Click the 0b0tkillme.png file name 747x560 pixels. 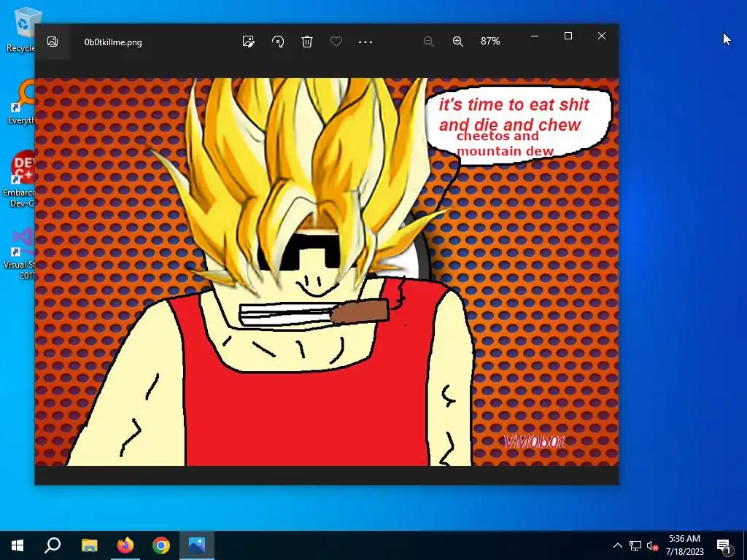(113, 42)
